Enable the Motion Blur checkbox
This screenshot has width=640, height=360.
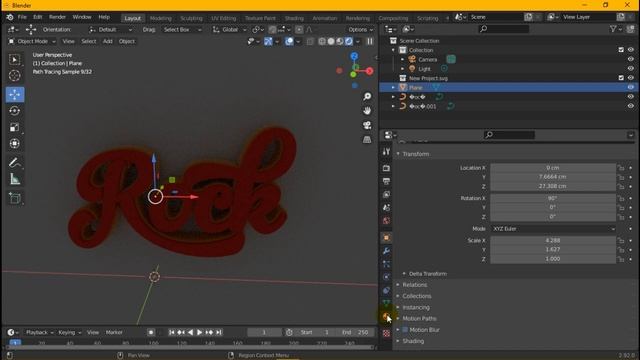tap(405, 329)
